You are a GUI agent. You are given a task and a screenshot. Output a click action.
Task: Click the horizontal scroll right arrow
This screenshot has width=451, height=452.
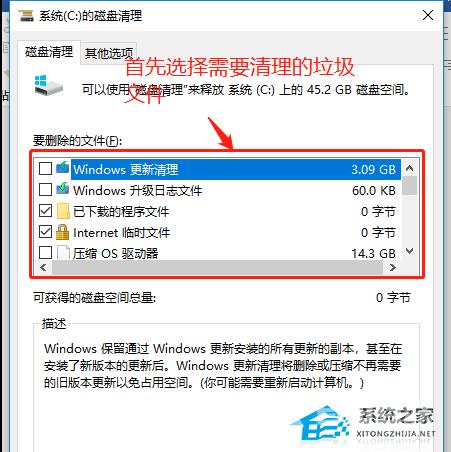pyautogui.click(x=393, y=267)
